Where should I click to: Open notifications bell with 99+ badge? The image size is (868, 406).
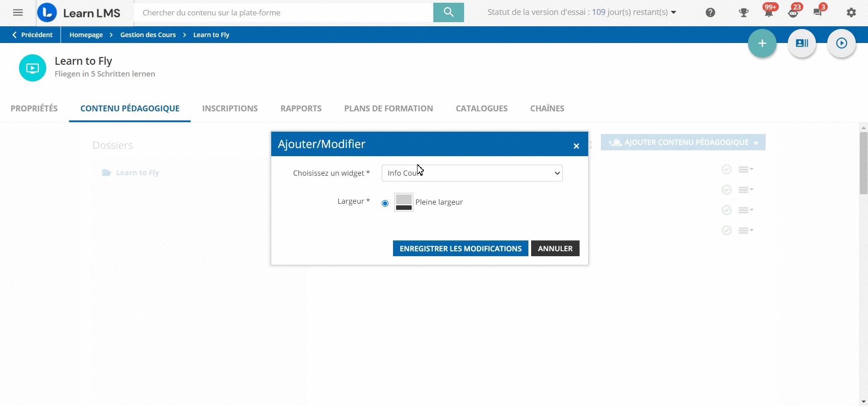coord(769,12)
